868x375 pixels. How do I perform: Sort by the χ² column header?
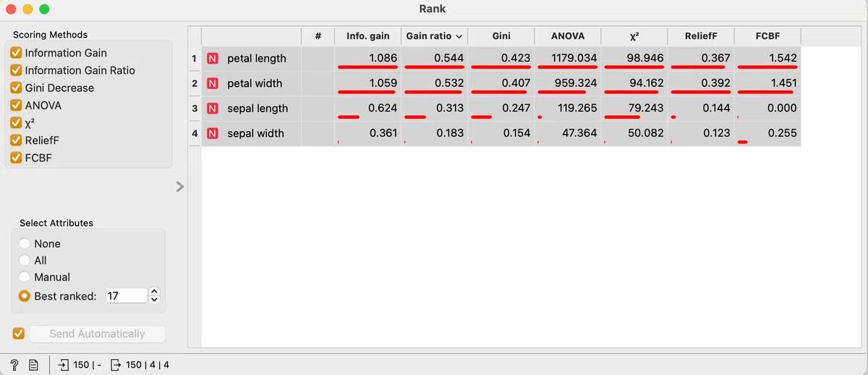634,36
